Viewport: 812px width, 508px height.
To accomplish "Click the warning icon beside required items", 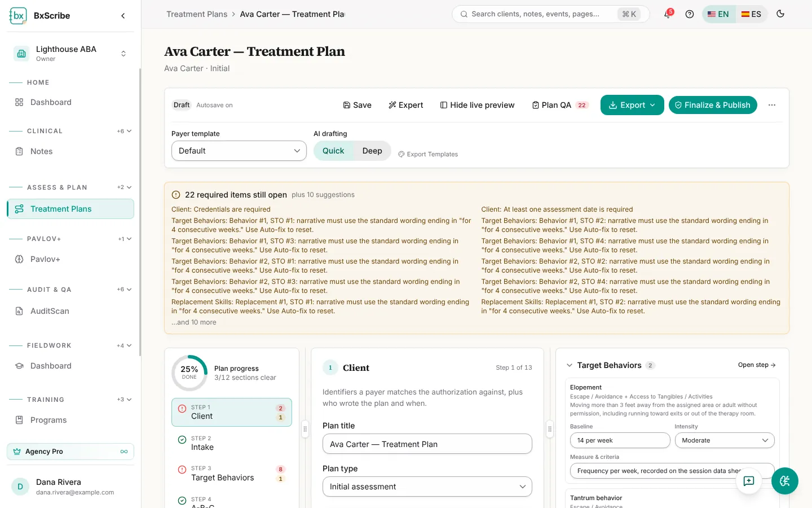I will tap(176, 195).
